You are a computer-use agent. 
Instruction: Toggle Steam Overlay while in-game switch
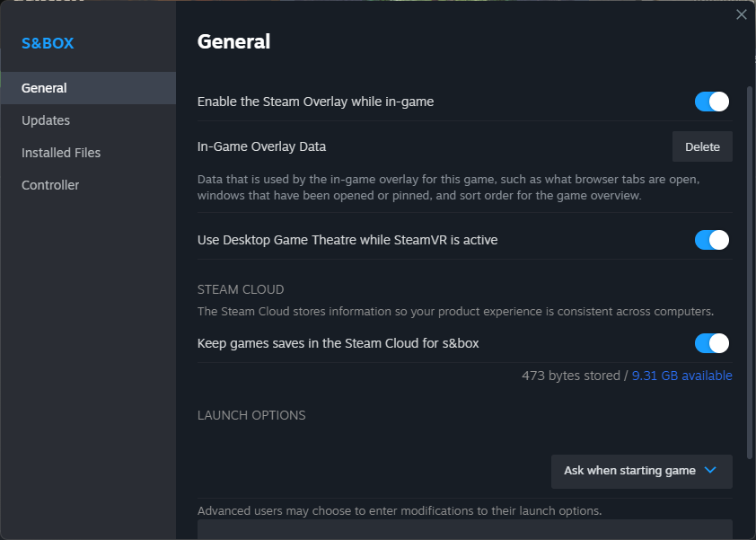[711, 102]
